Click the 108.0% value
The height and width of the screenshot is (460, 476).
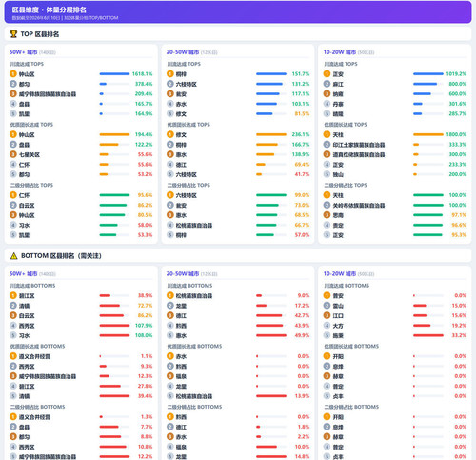tap(144, 335)
